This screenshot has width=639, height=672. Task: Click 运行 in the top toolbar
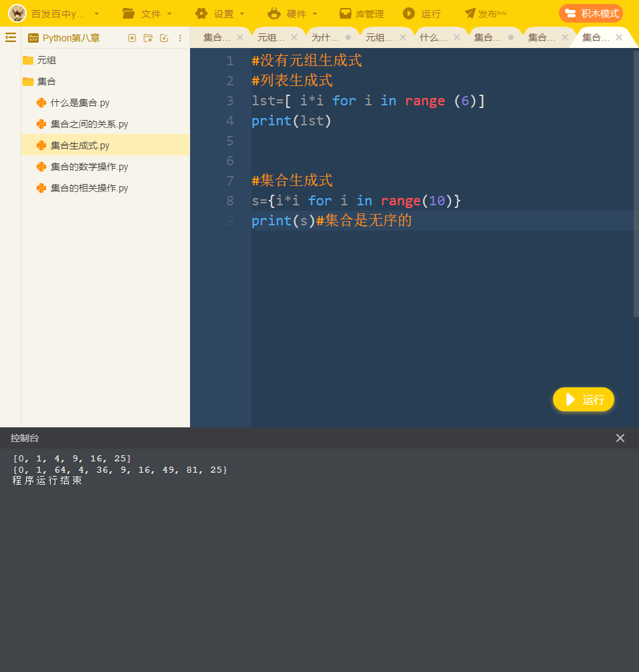(422, 14)
